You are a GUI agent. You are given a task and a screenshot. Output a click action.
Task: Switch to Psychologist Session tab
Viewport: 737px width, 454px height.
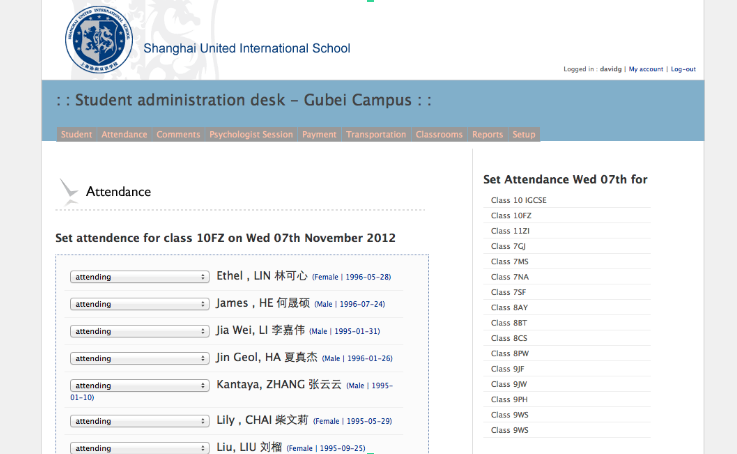pyautogui.click(x=251, y=134)
